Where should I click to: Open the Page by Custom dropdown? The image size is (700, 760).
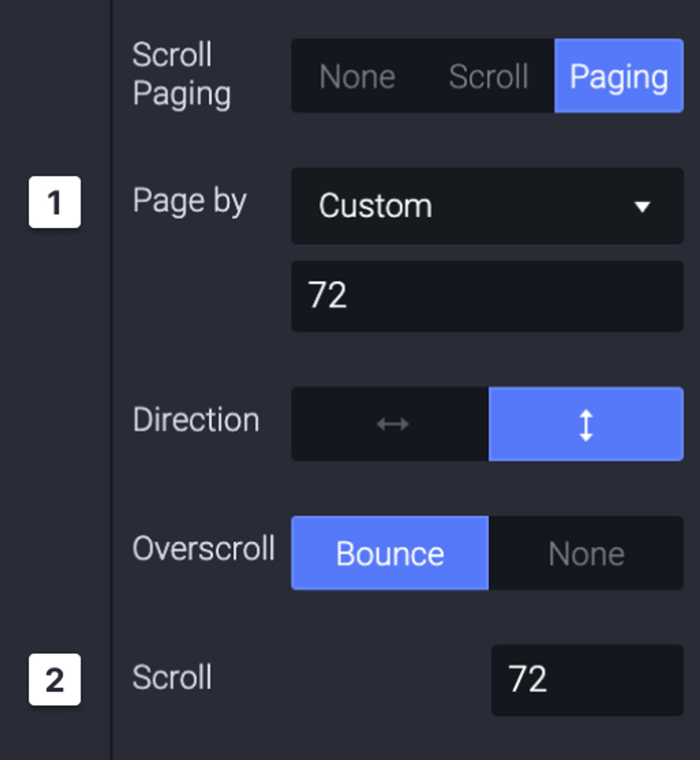click(487, 206)
